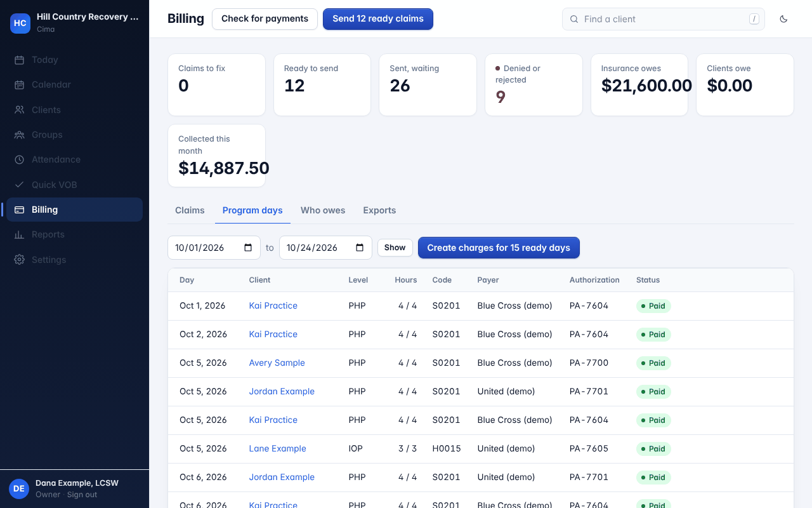Screen dimensions: 812x508
Task: Click the Insurance owes $21,600.00 card
Action: pos(639,84)
